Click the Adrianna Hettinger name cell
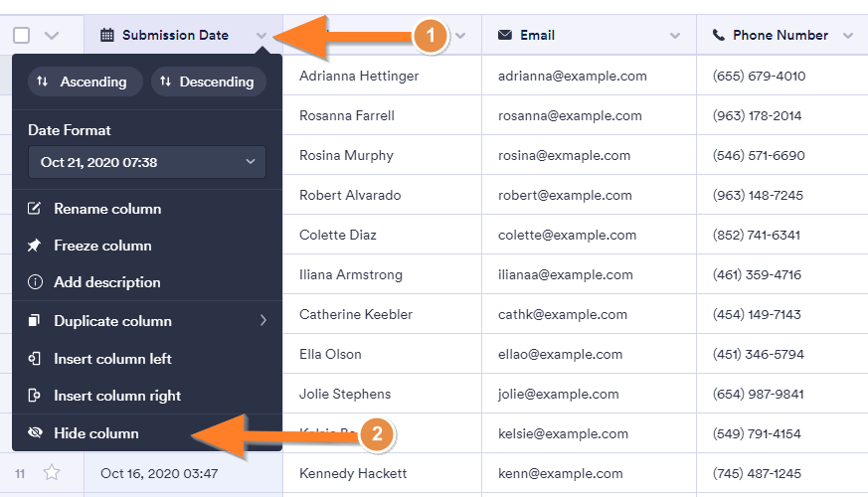Viewport: 868px width, 497px height. tap(359, 76)
